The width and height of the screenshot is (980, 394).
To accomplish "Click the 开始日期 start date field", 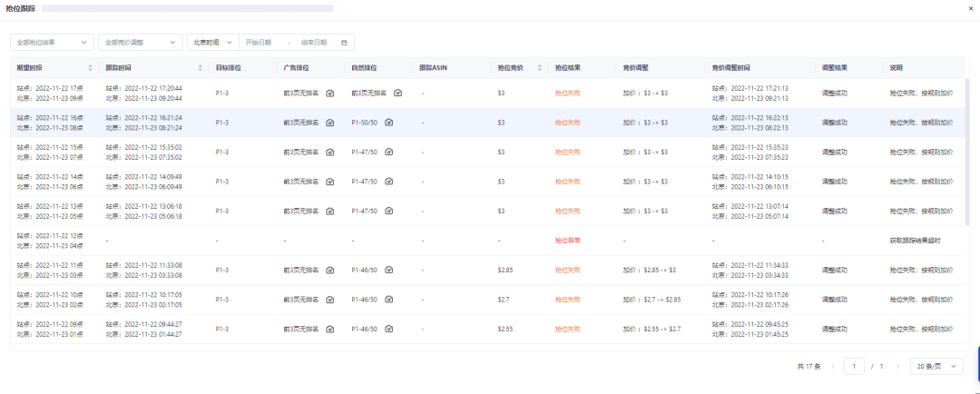I will point(259,43).
